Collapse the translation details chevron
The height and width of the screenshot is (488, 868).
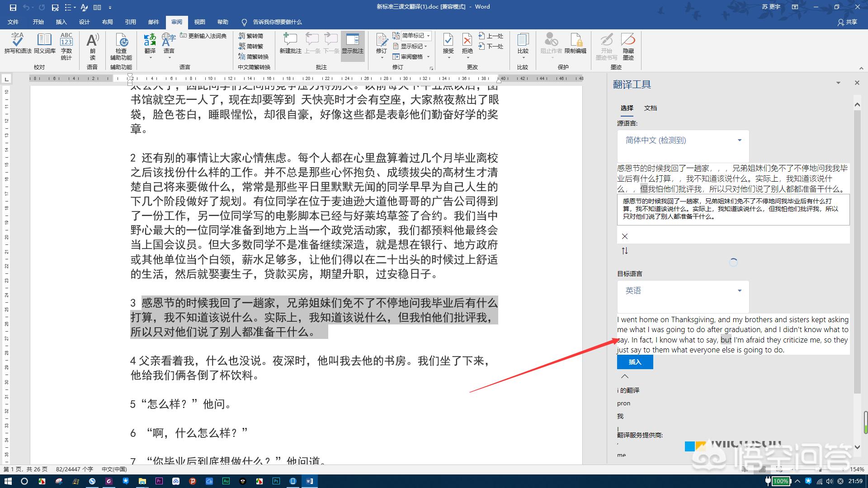tap(625, 376)
